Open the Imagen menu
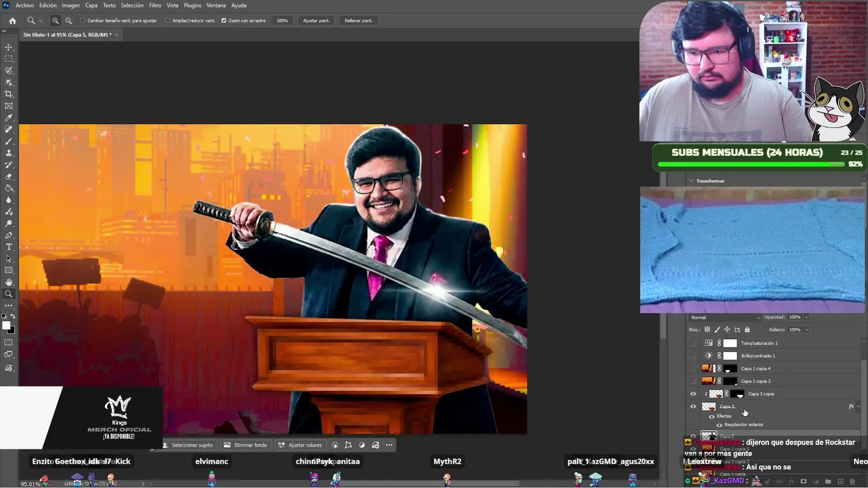Screen dimensions: 868x488 [x=71, y=5]
